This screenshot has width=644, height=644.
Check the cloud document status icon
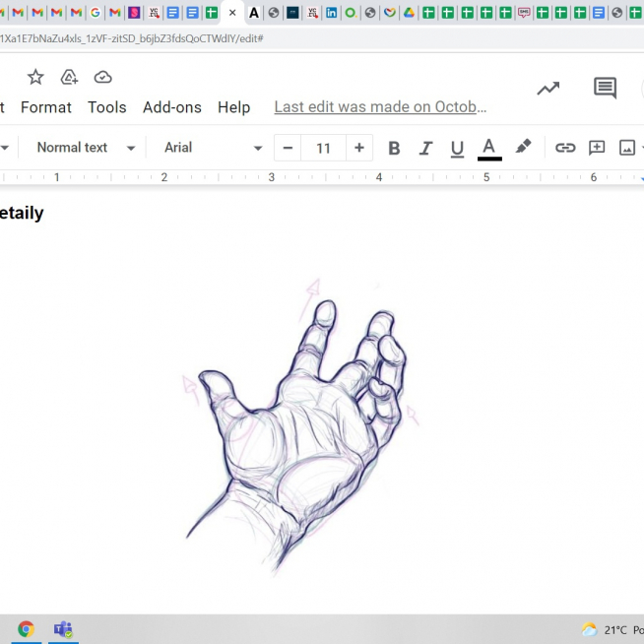tap(102, 77)
